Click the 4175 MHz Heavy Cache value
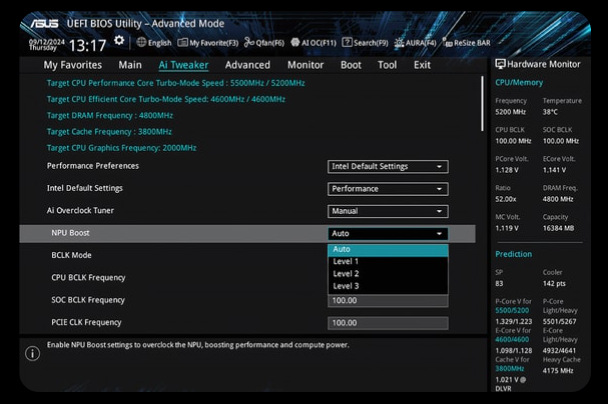Screen dimensions: 608x404 click(558, 371)
